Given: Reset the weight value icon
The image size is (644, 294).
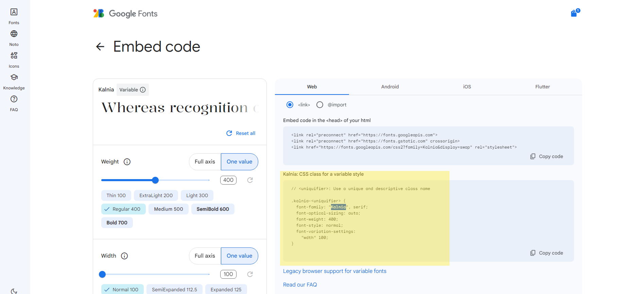Looking at the screenshot, I should [250, 180].
